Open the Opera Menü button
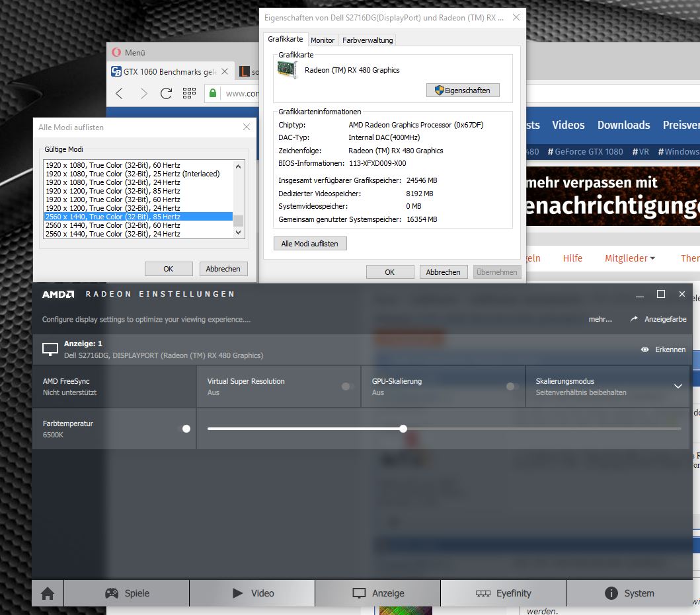The image size is (700, 615). (x=129, y=52)
